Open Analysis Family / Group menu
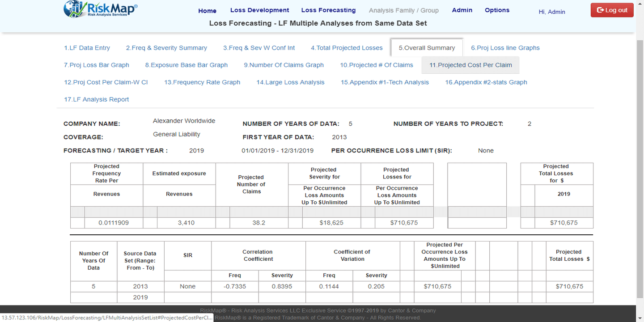This screenshot has width=644, height=322. [x=404, y=10]
